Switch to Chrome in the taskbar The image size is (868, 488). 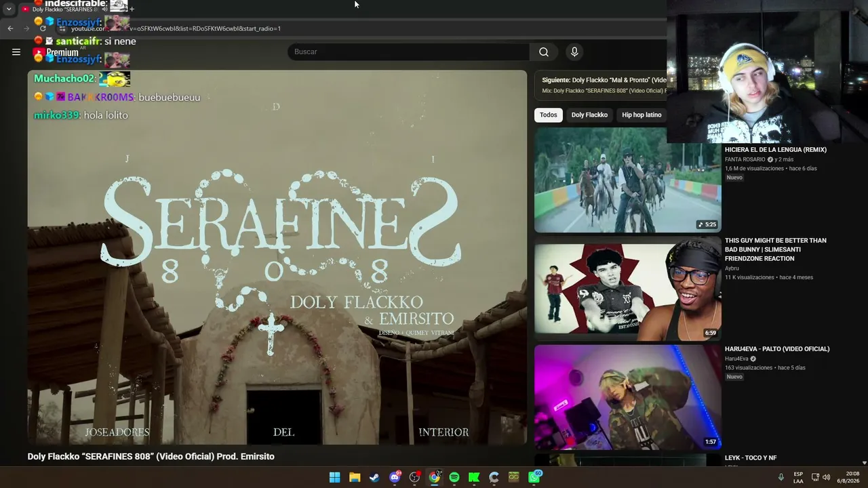(x=435, y=477)
